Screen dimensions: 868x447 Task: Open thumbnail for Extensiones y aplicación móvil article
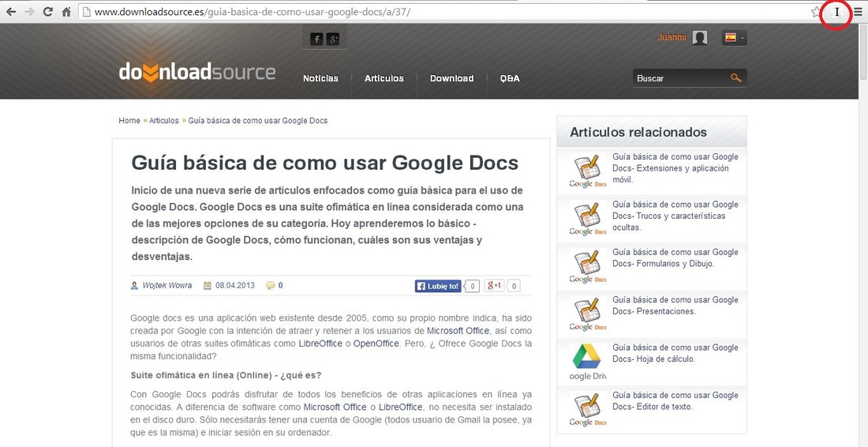point(588,171)
